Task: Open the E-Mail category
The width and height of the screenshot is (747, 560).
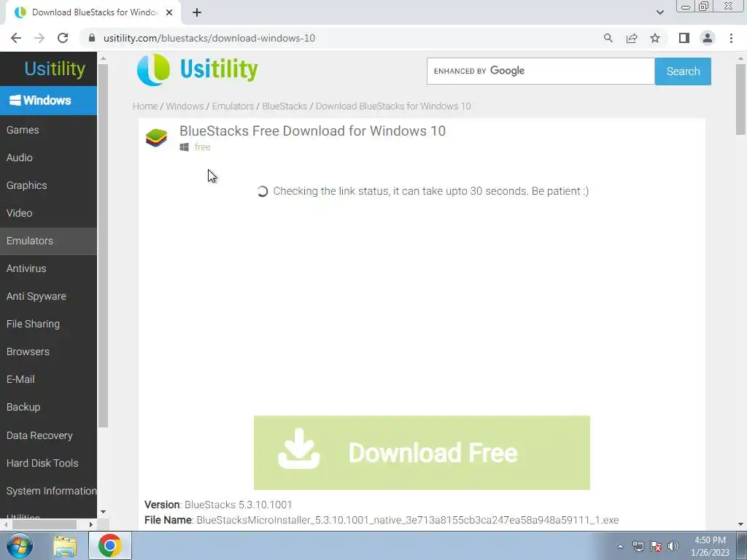Action: coord(20,379)
